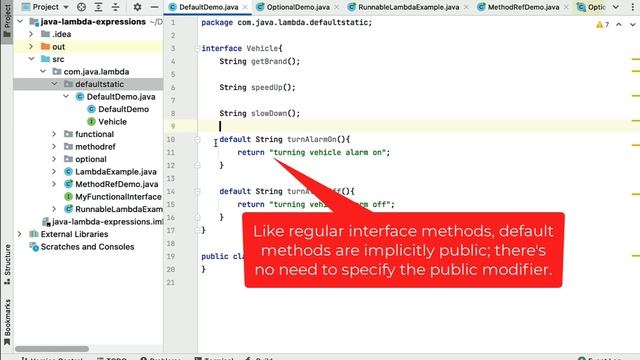Close the DefaultDemo.java tab
This screenshot has height=360, width=640.
(x=245, y=7)
